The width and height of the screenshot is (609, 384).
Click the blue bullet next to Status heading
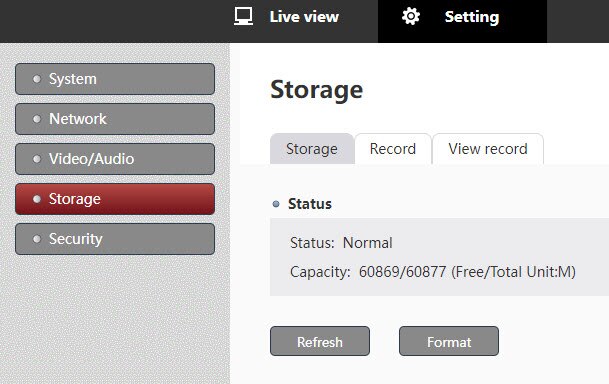coord(276,204)
